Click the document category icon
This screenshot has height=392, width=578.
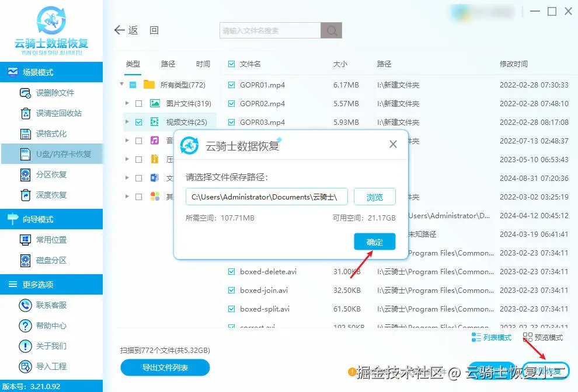155,178
